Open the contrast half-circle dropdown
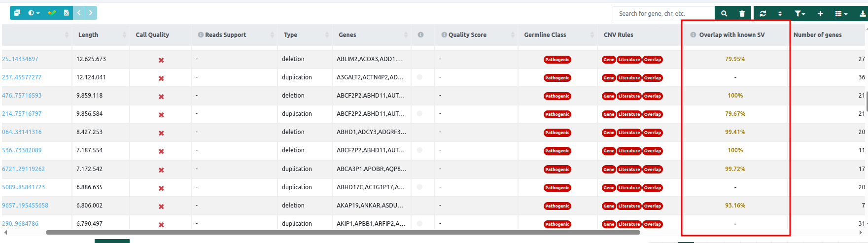The height and width of the screenshot is (243, 868). pos(34,13)
